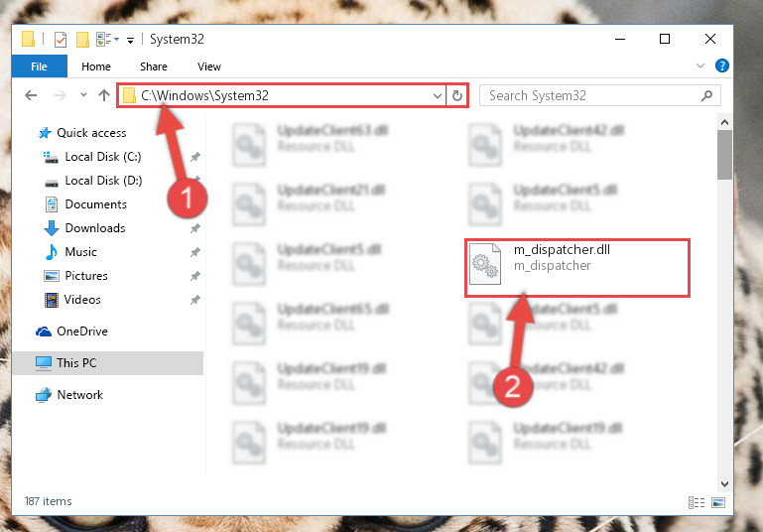Switch to details view in status bar

(697, 502)
